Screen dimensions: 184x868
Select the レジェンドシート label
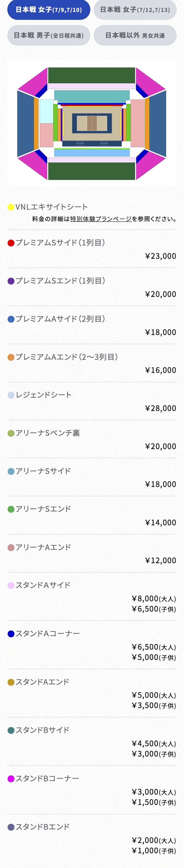44,395
